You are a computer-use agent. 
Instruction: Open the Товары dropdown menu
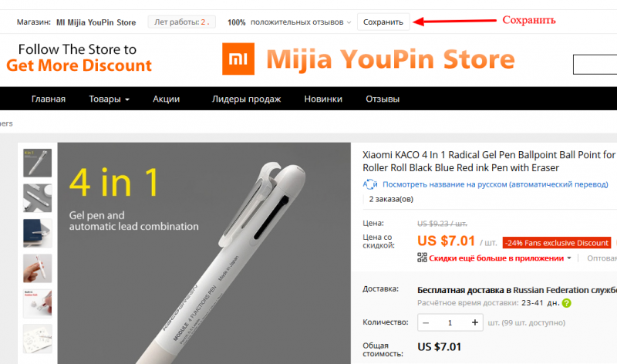[x=109, y=99]
